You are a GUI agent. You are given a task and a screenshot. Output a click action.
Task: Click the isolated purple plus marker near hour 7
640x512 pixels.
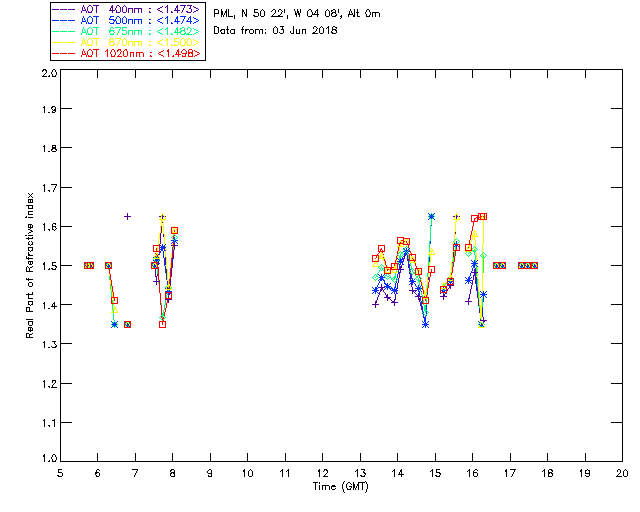[x=127, y=216]
